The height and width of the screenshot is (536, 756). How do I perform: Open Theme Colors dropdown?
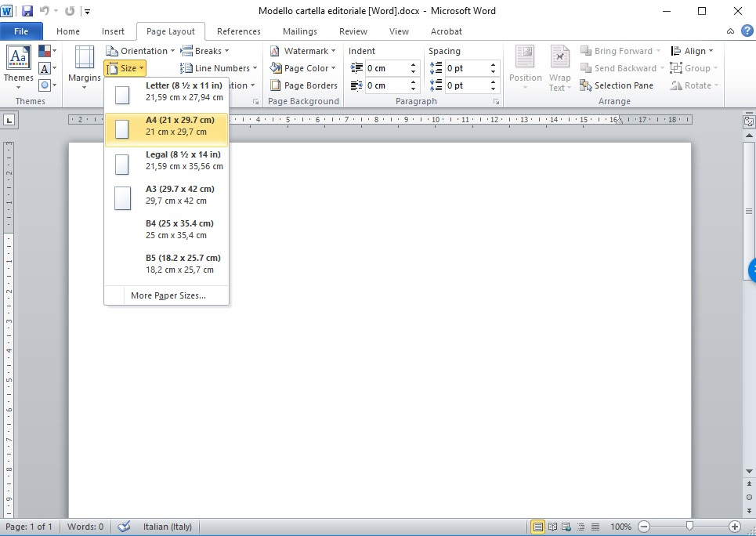[x=47, y=51]
